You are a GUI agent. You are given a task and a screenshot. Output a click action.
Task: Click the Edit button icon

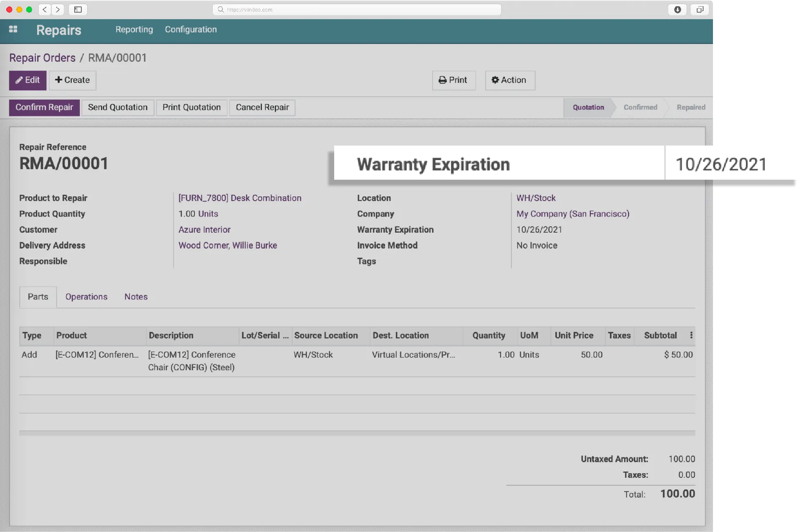coord(19,80)
